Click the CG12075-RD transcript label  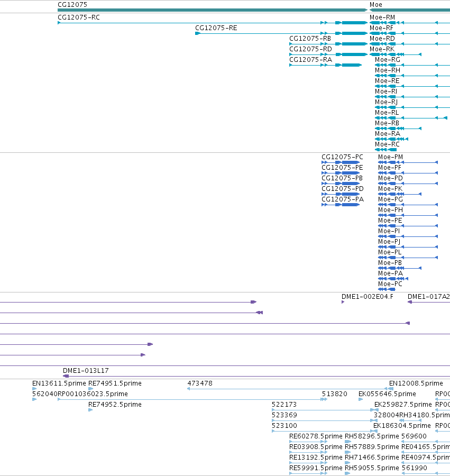pyautogui.click(x=311, y=49)
